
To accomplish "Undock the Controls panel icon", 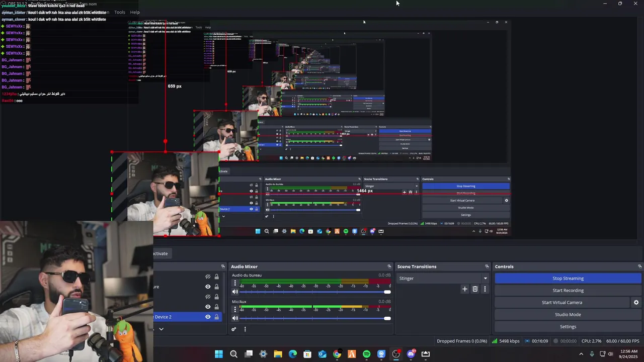I will click(x=639, y=266).
